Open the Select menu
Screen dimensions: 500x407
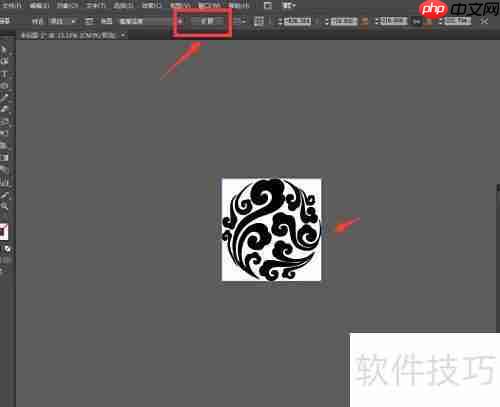pos(123,5)
